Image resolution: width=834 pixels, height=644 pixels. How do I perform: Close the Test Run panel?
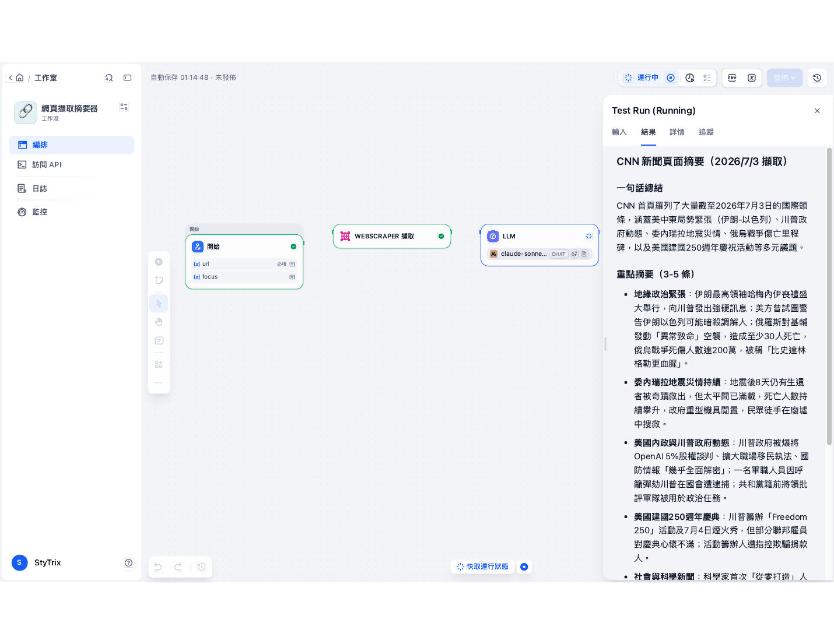click(x=817, y=111)
